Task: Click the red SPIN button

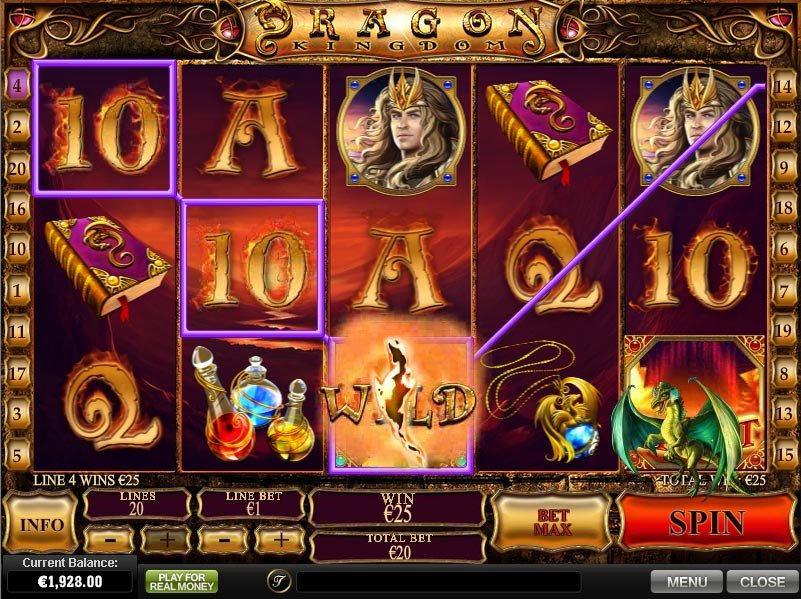Action: (707, 522)
